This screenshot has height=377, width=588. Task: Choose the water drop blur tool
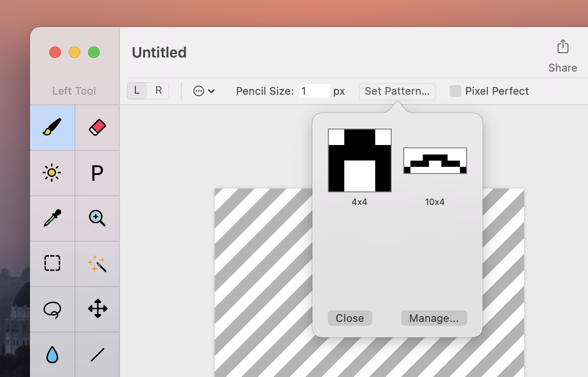click(x=52, y=355)
